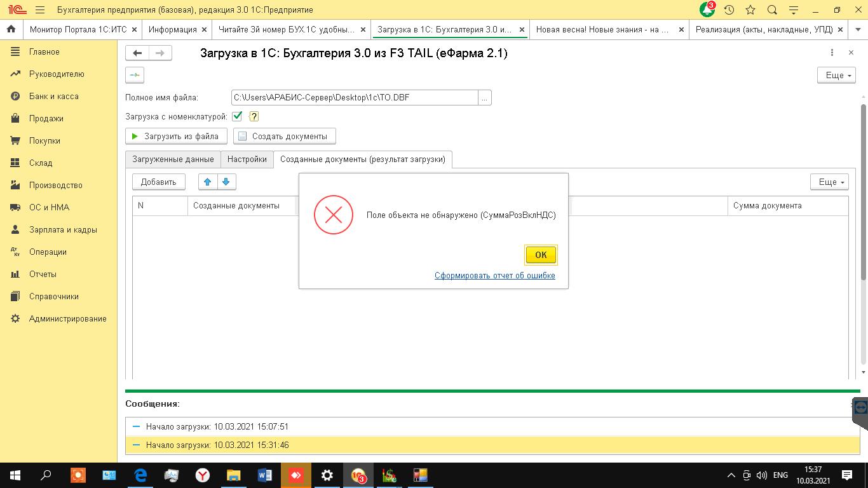Viewport: 868px width, 488px height.
Task: Click the search magnifier in title bar
Action: [772, 10]
